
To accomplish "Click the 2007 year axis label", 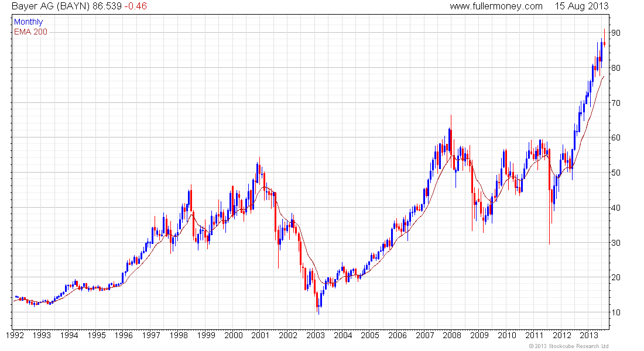I will pyautogui.click(x=424, y=335).
